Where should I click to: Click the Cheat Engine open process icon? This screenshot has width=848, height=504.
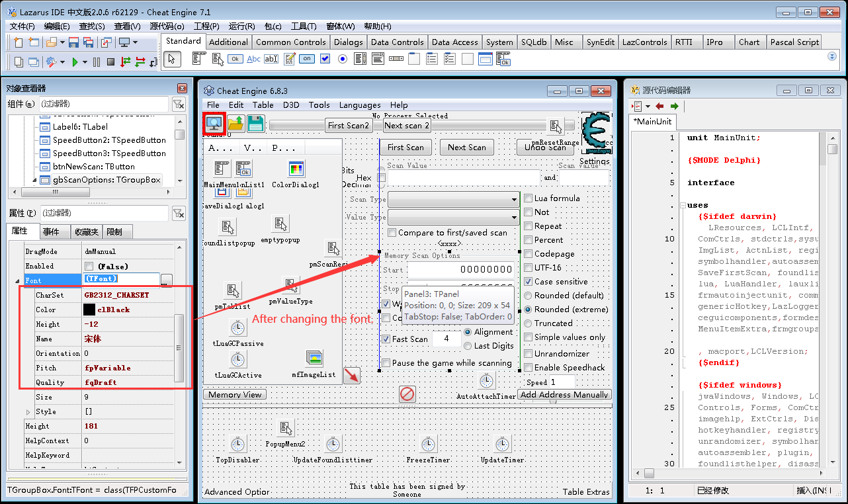(214, 123)
